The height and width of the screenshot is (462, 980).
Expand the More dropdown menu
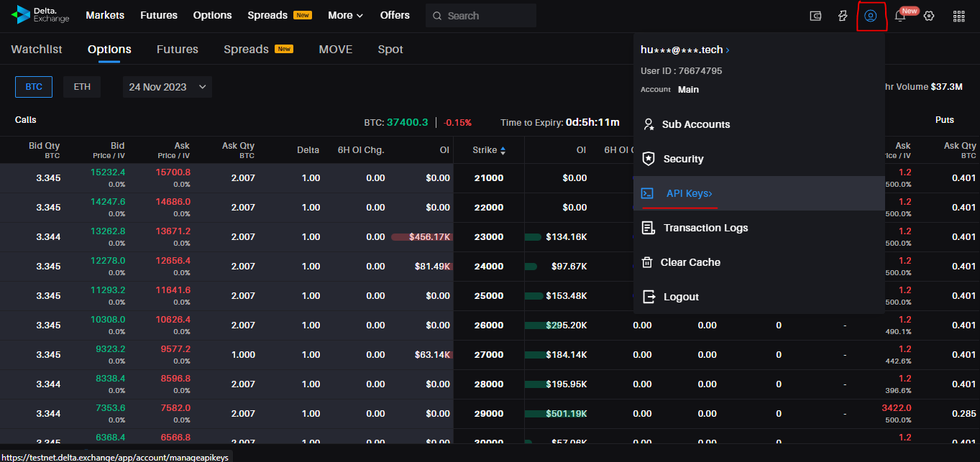(346, 15)
